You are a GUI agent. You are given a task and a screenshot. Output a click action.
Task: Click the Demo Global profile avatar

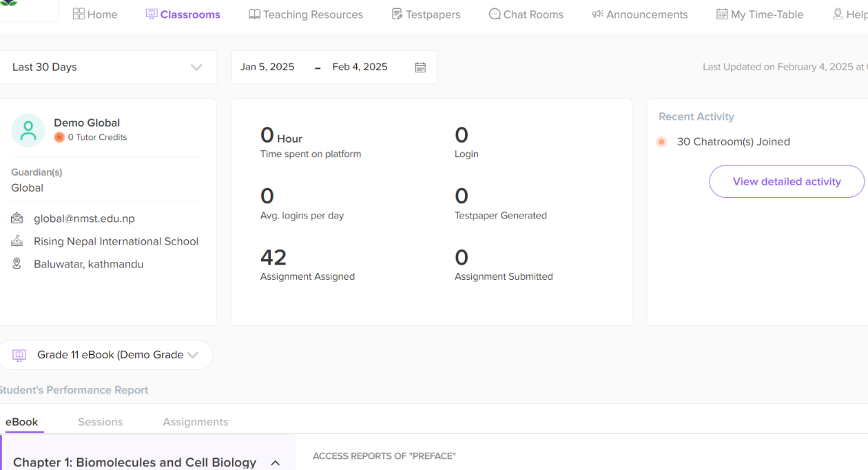coord(28,130)
